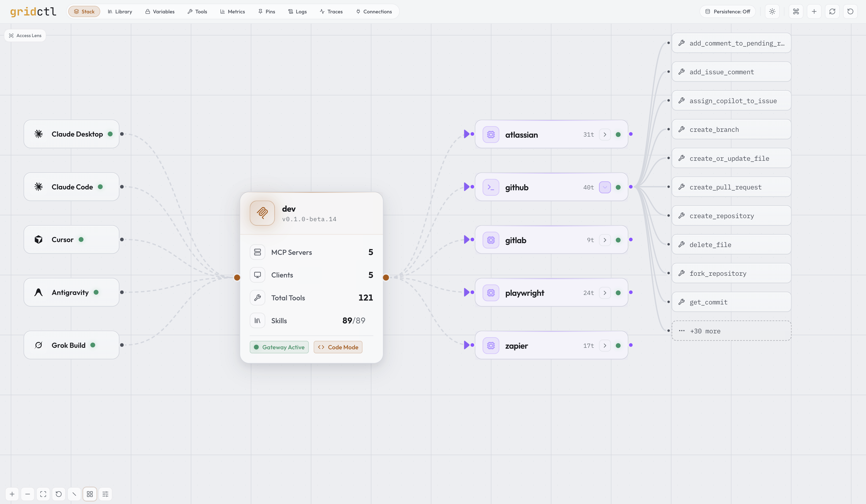Screen dimensions: 866x504
Task: Click the version text v0.1.0-beta.14
Action: coord(309,219)
